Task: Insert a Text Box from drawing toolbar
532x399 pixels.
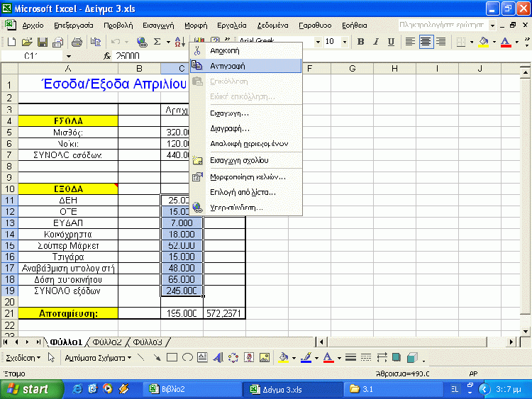Action: pyautogui.click(x=203, y=358)
